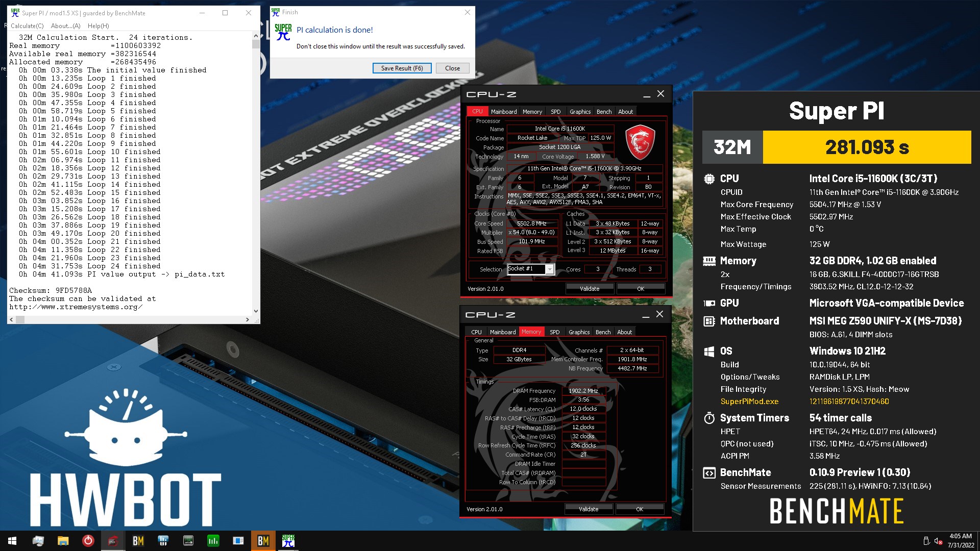Click the DRAM Frequency 1902.2 MHz field

pyautogui.click(x=583, y=391)
